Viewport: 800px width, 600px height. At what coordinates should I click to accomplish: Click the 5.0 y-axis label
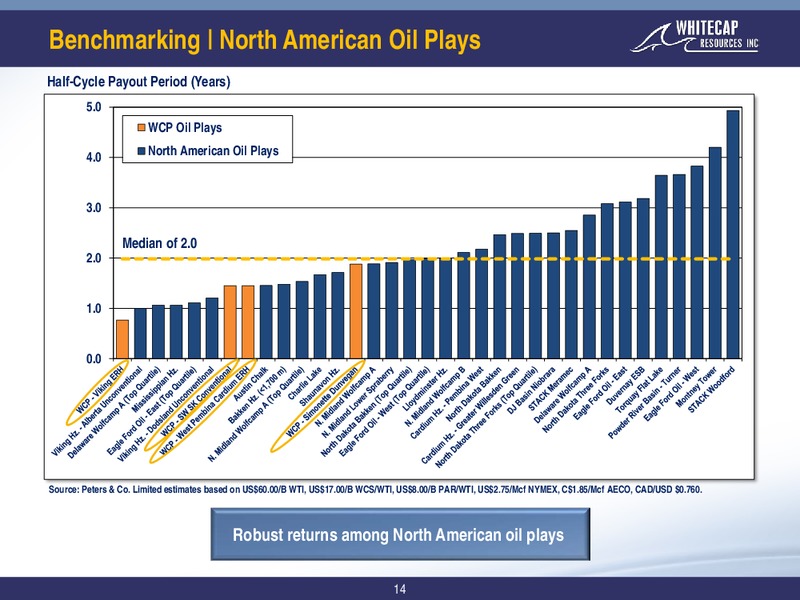coord(94,107)
